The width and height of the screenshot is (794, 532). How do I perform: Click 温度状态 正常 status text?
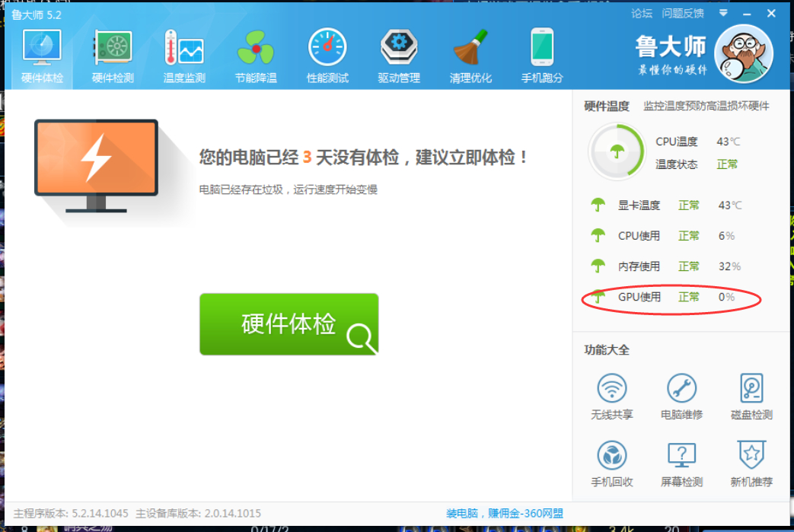[x=727, y=164]
